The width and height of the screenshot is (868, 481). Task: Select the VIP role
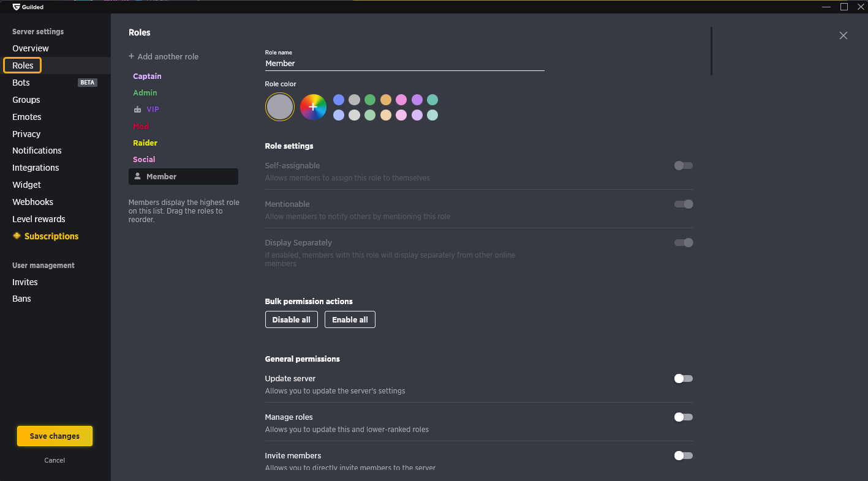pyautogui.click(x=153, y=110)
